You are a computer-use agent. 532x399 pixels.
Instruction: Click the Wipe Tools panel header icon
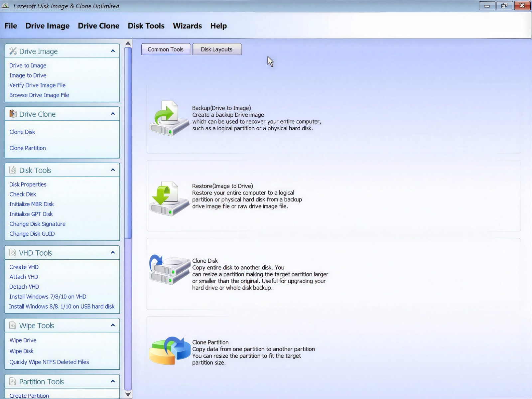pos(13,325)
